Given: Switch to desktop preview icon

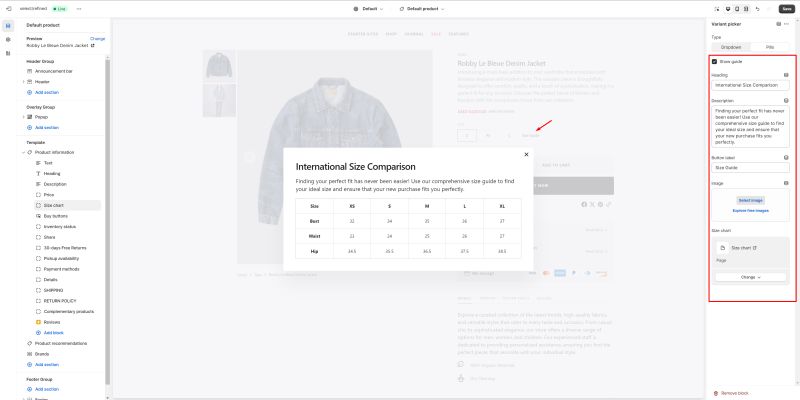Looking at the screenshot, I should pos(728,9).
